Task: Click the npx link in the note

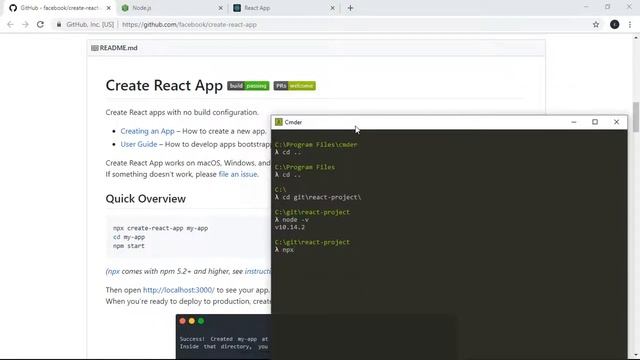Action: pos(113,271)
